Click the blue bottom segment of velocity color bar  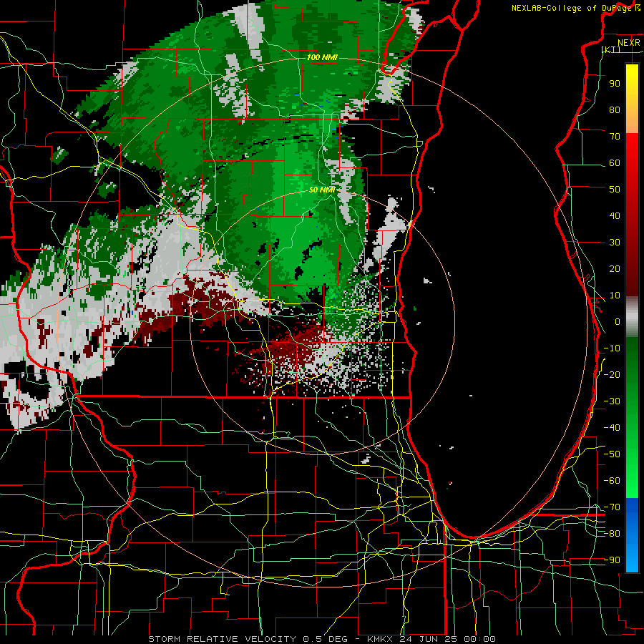(632, 535)
